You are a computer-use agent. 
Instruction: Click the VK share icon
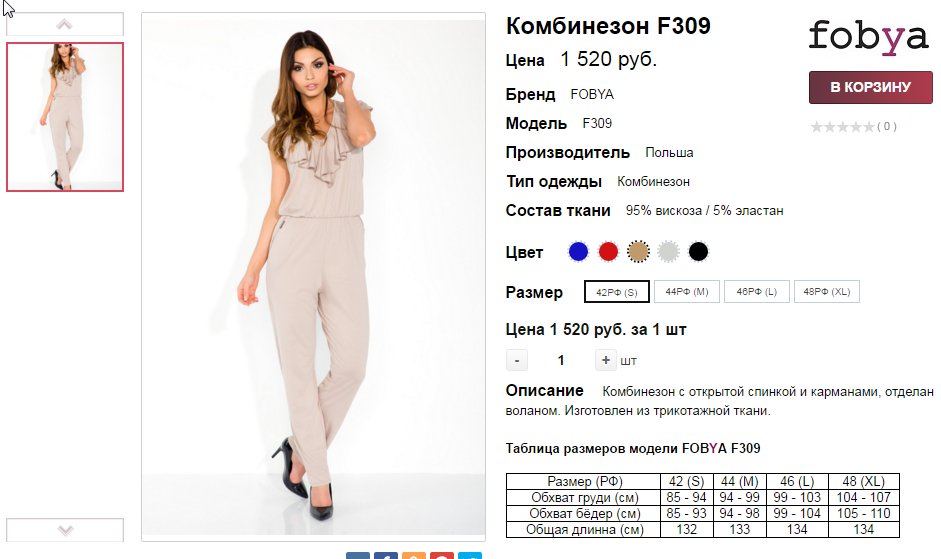[x=358, y=556]
